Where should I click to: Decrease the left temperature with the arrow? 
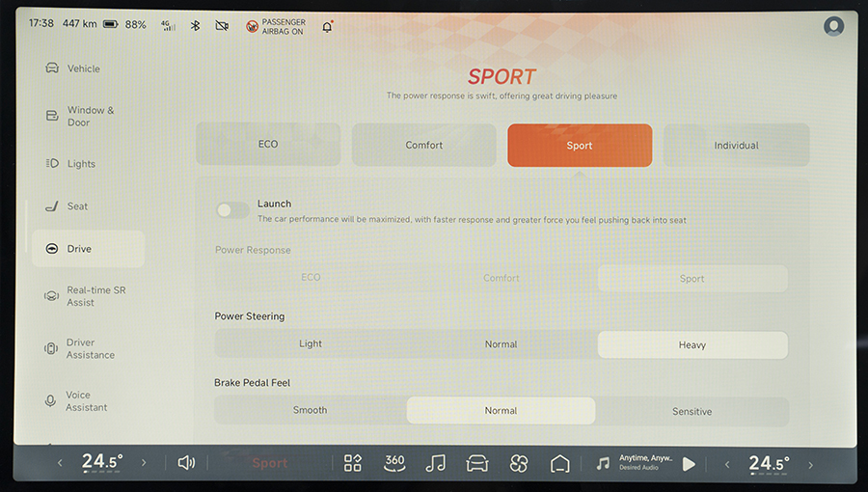pyautogui.click(x=60, y=463)
